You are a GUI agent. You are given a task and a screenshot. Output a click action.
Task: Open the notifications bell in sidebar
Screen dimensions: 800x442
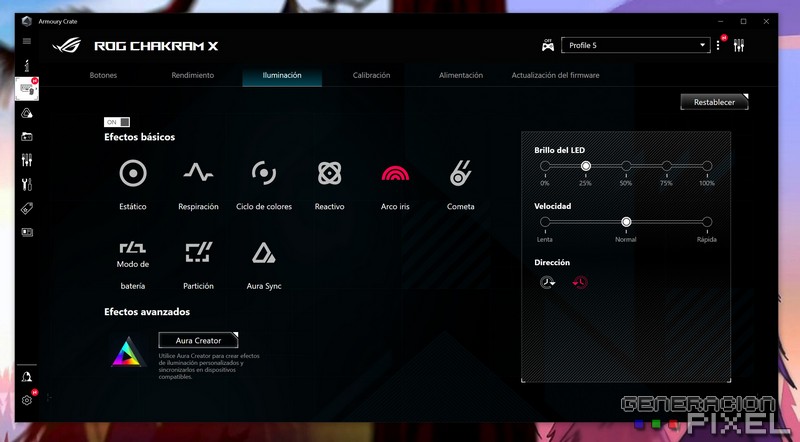(x=27, y=377)
